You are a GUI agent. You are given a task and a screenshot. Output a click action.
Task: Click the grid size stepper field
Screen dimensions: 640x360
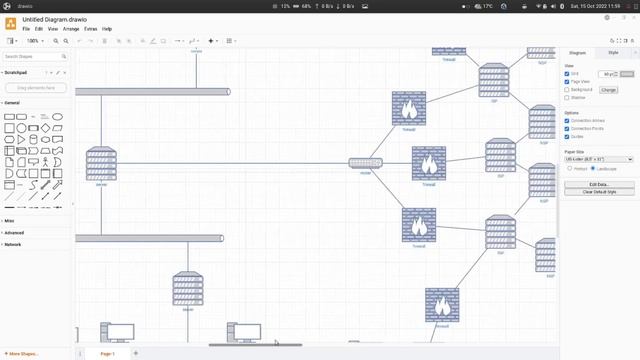(609, 74)
